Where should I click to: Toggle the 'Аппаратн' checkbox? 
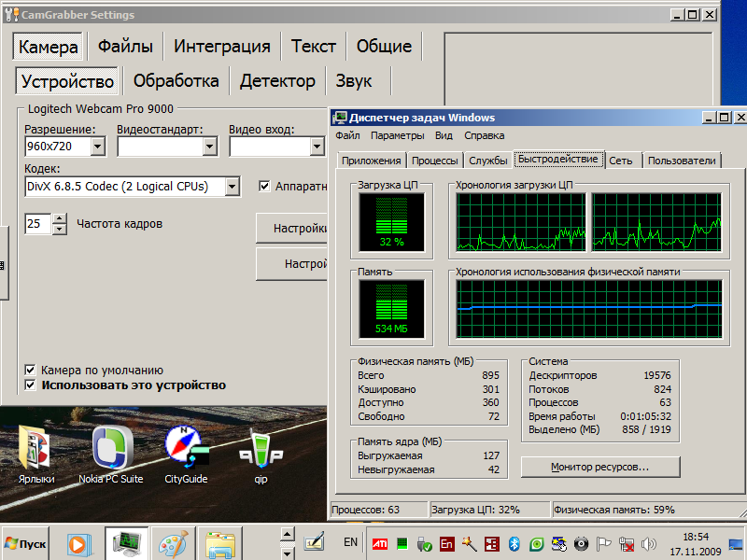[x=264, y=187]
